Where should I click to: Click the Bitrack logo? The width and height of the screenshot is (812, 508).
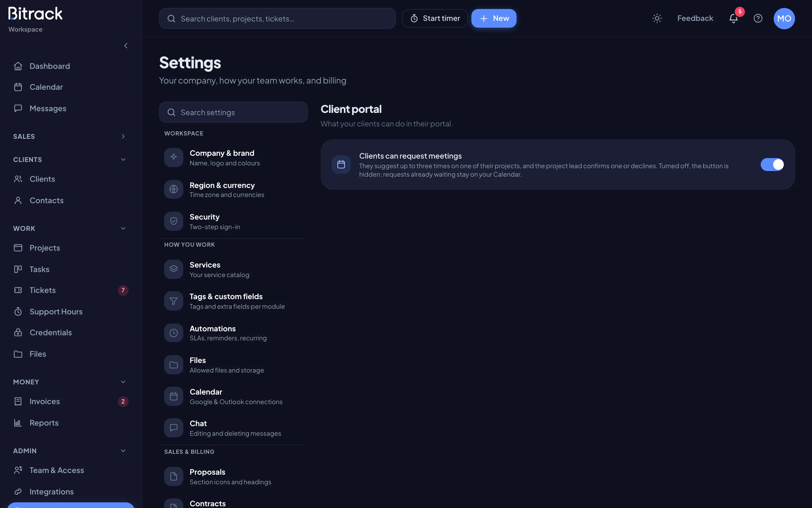pos(35,14)
